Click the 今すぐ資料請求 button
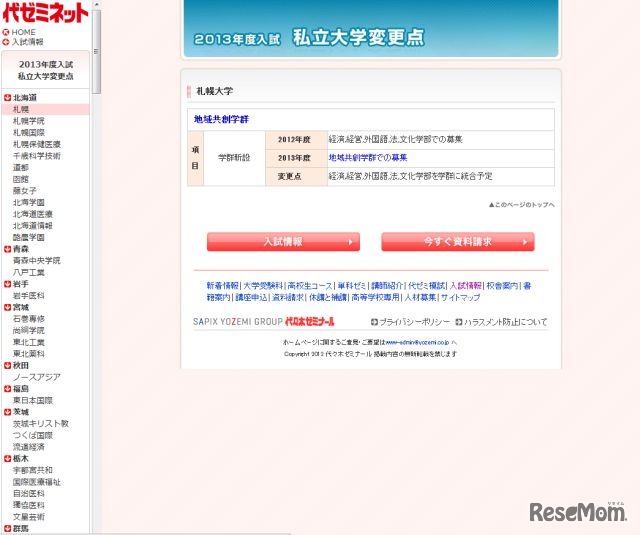Viewport: 640px width, 535px height. click(x=458, y=242)
